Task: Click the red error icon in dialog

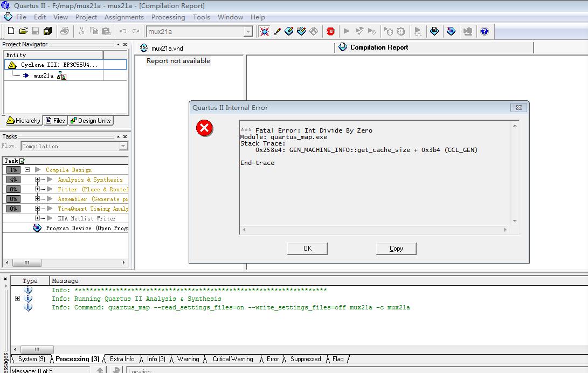Action: click(204, 128)
